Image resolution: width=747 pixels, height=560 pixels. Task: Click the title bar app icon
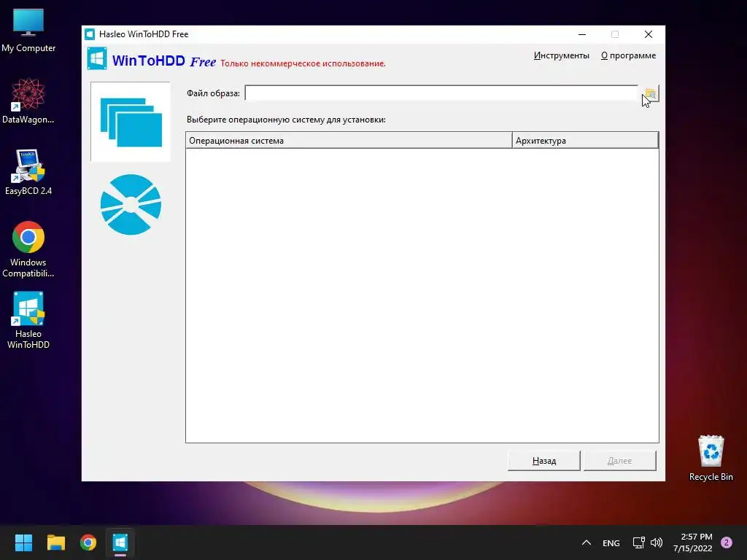[90, 34]
